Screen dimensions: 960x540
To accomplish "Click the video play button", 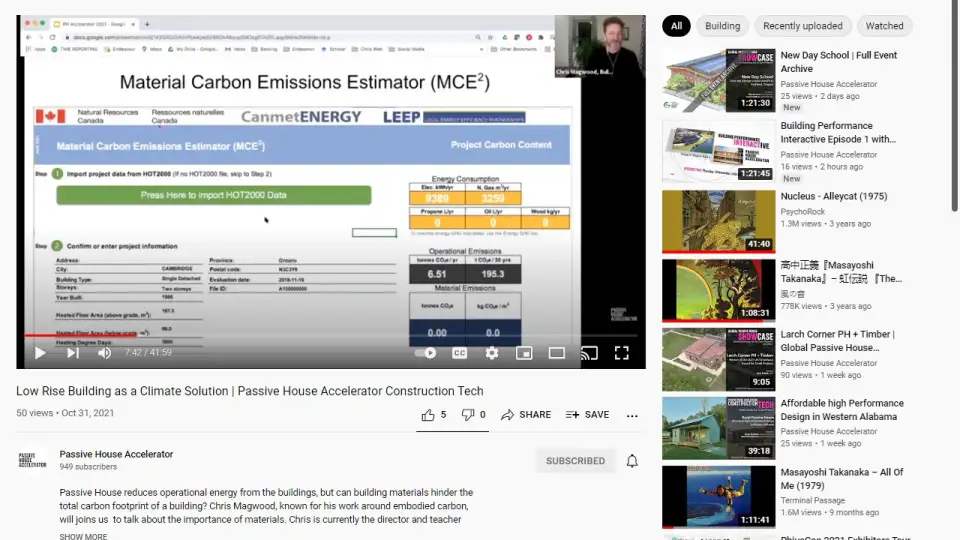I will click(x=40, y=353).
